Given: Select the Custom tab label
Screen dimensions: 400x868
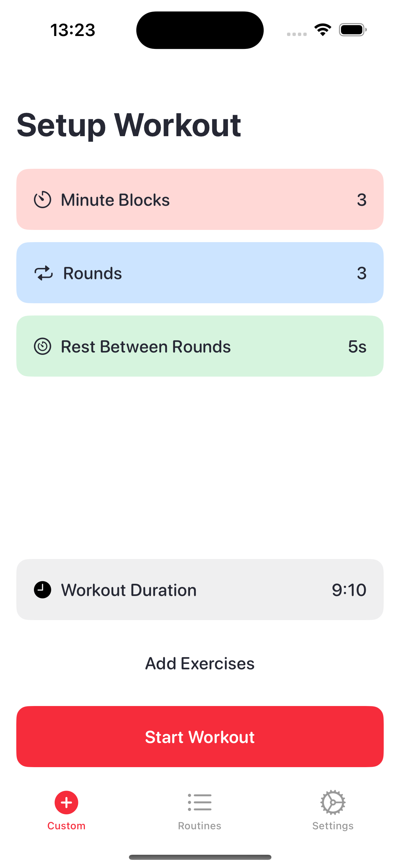Looking at the screenshot, I should tap(66, 826).
